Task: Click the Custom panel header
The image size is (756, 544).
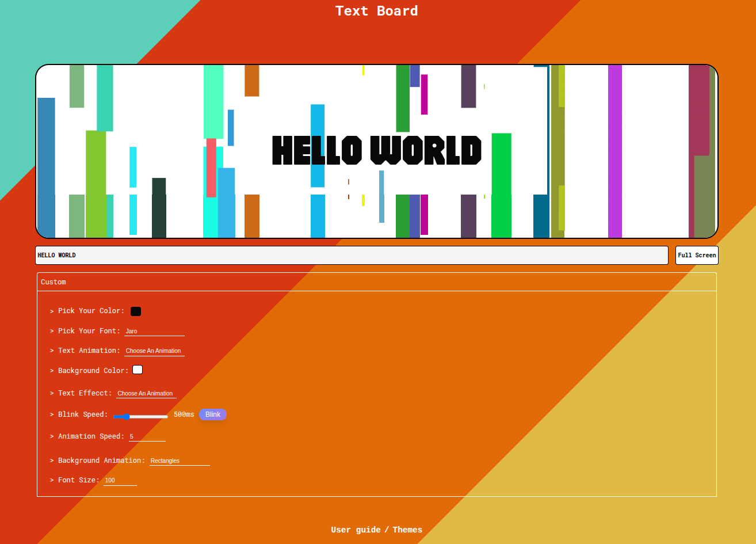Action: tap(376, 282)
